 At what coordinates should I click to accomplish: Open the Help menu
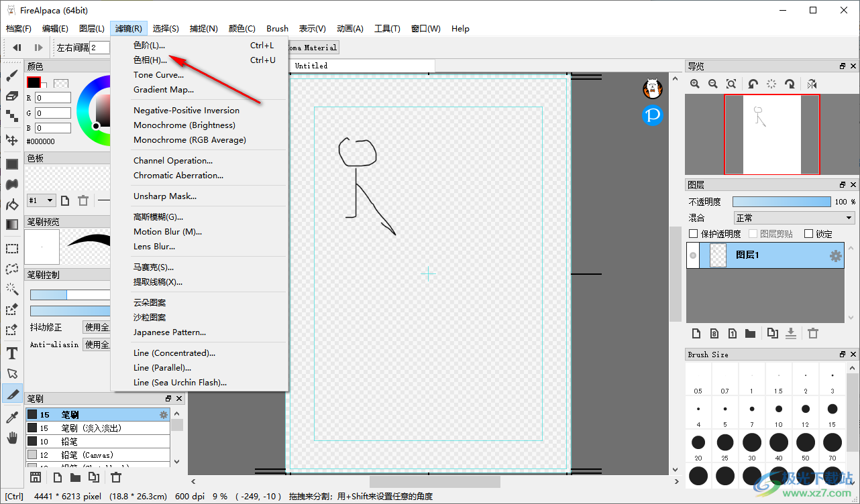(460, 29)
